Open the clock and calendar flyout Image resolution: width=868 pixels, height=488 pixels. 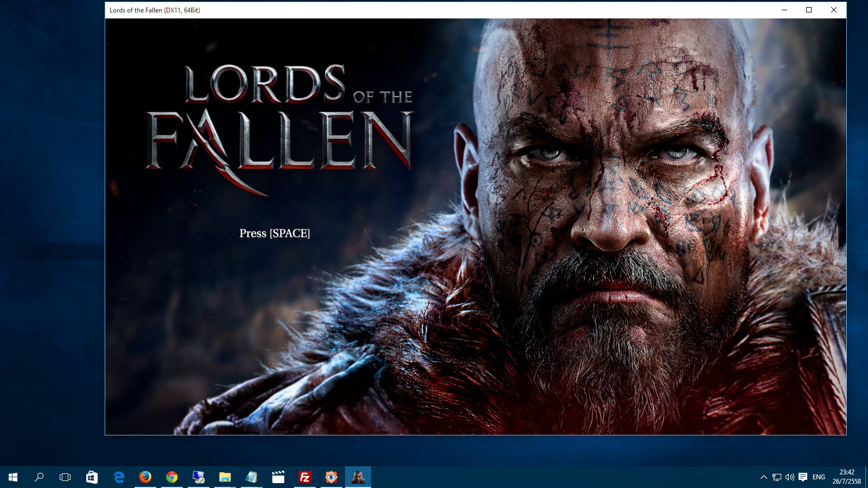click(x=847, y=477)
